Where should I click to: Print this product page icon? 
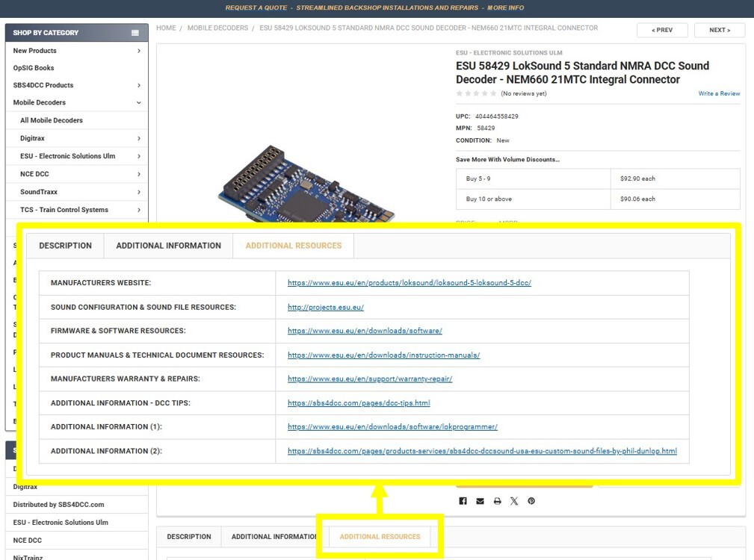[497, 501]
